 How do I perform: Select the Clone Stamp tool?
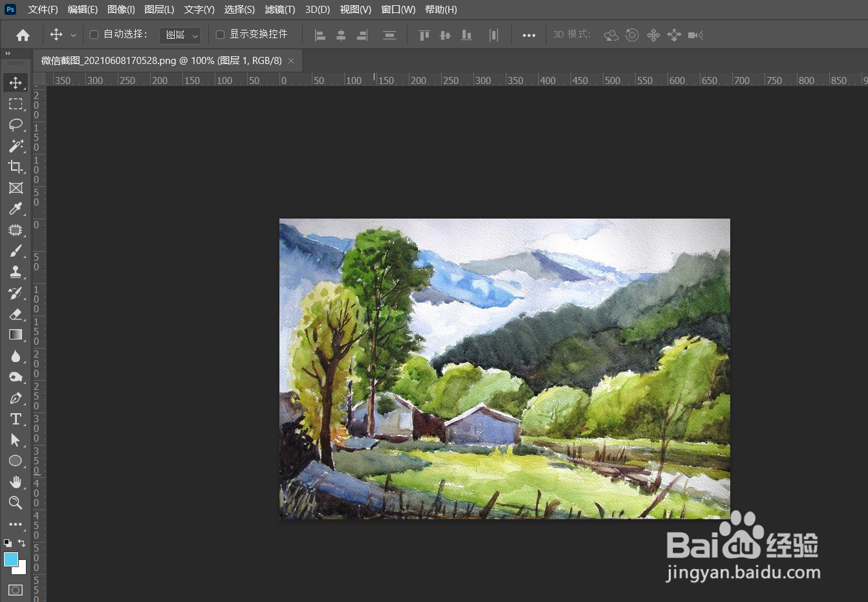coord(16,272)
